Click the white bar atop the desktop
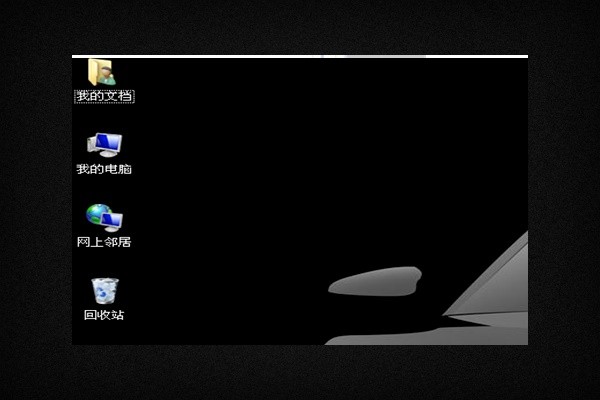This screenshot has height=400, width=600. (200, 56)
